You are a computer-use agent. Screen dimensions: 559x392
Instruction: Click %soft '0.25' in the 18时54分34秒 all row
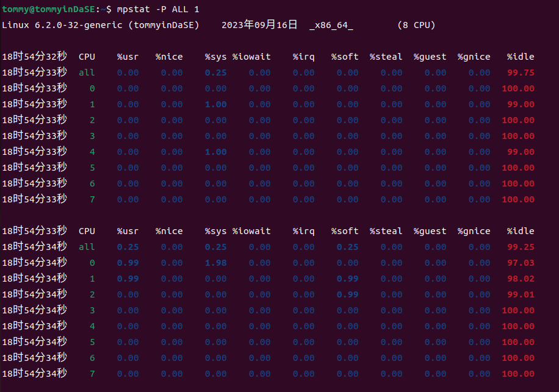point(348,247)
